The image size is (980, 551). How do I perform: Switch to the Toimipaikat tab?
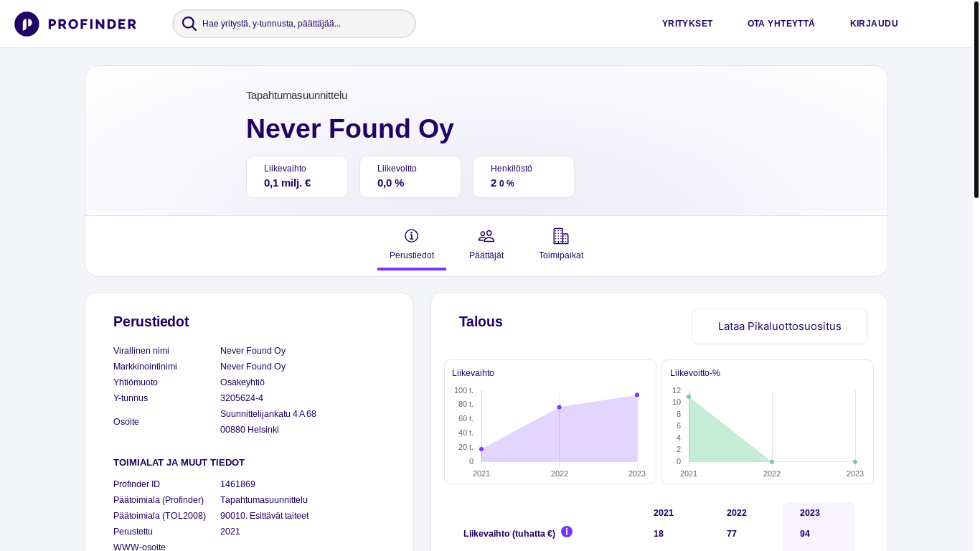(561, 247)
